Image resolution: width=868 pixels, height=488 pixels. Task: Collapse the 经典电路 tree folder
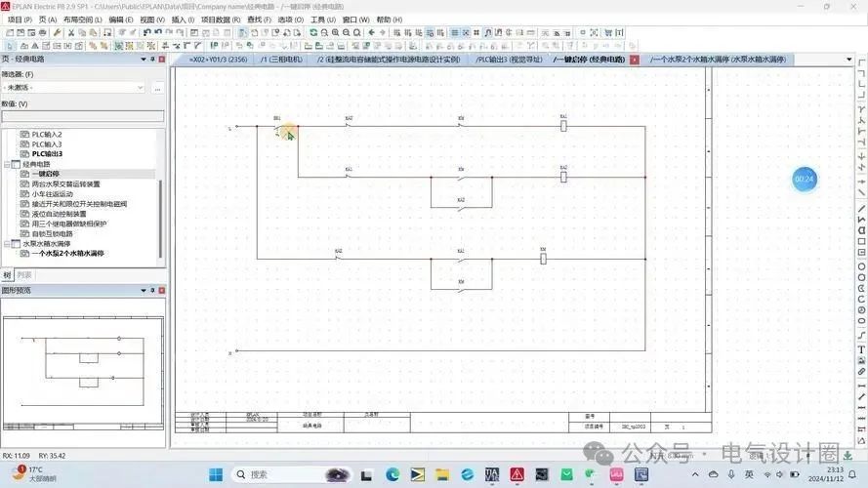click(7, 164)
